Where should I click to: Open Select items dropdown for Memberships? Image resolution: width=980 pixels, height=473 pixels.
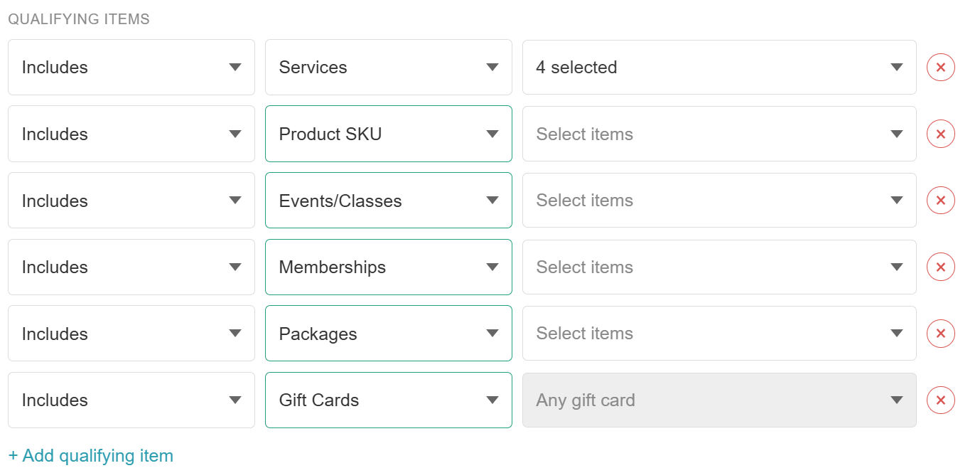(719, 267)
